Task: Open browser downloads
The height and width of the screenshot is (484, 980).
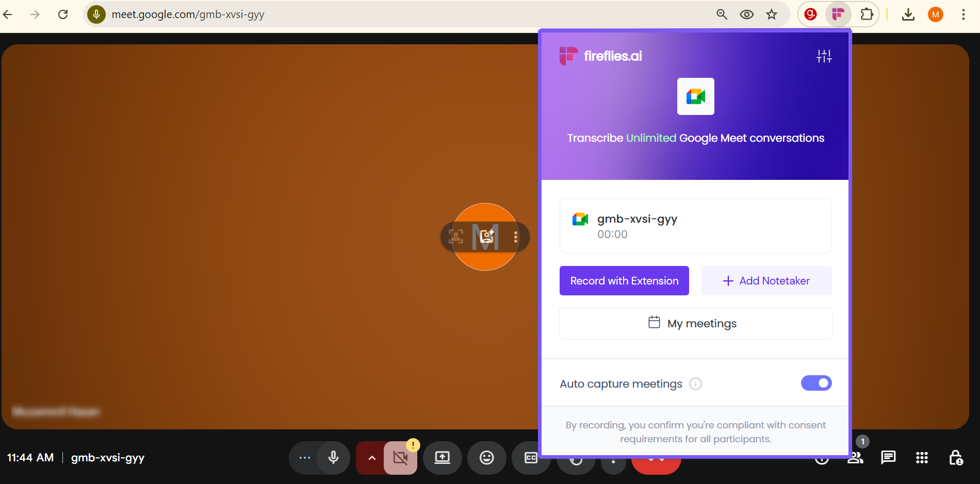Action: point(908,14)
